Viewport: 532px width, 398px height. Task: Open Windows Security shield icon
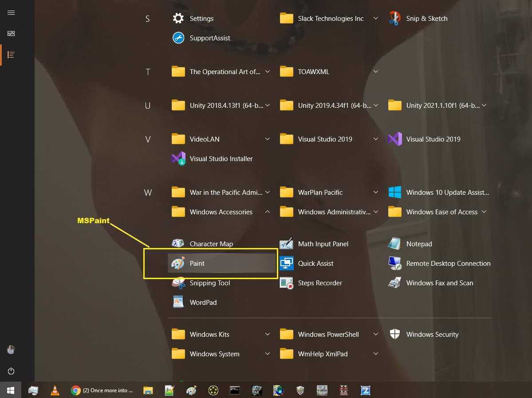[x=394, y=334]
